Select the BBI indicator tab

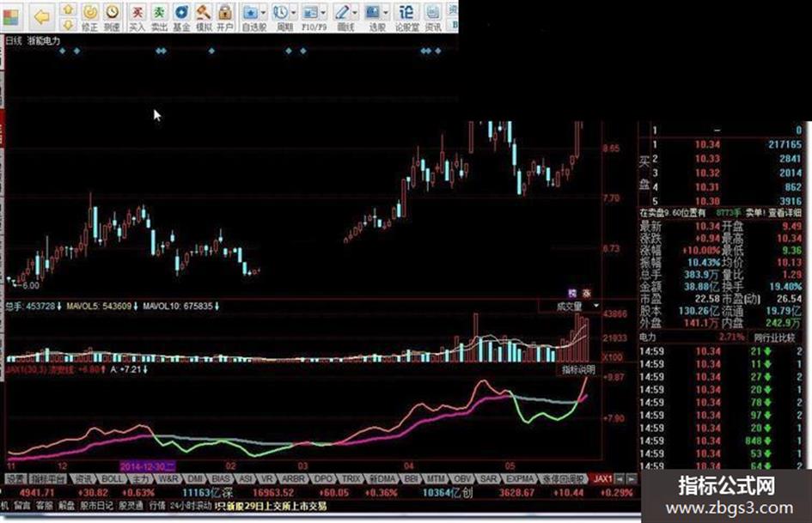pyautogui.click(x=412, y=479)
